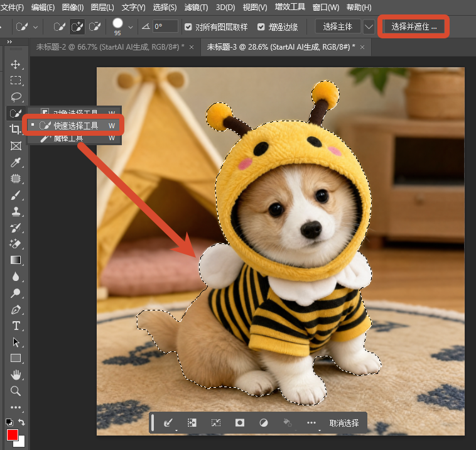Toggle 对所有图层取样 checkbox
Viewport: 476px width, 450px height.
pos(188,27)
